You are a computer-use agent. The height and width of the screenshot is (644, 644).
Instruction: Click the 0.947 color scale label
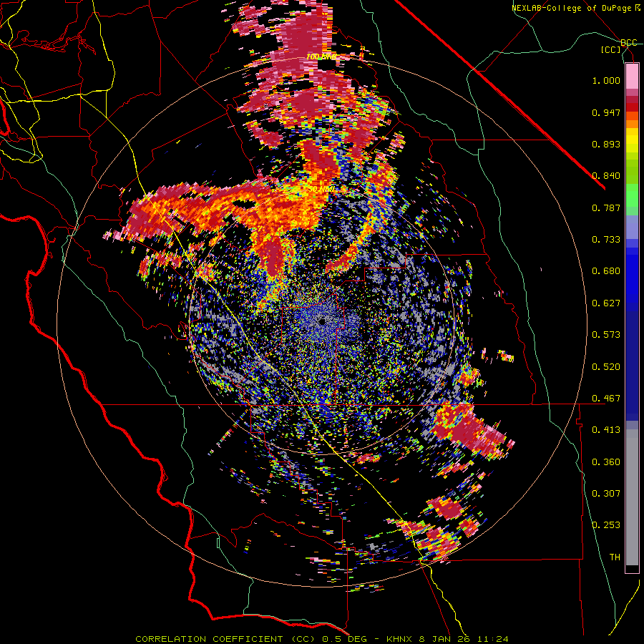pyautogui.click(x=606, y=112)
